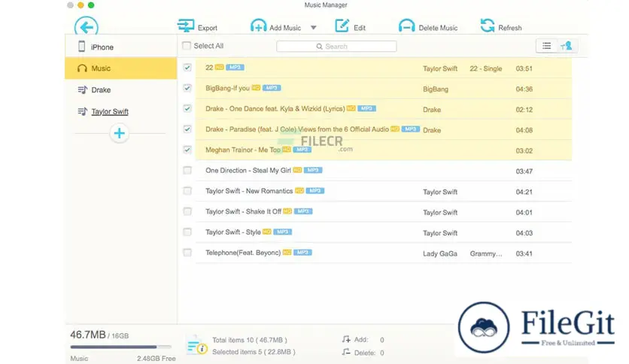Click the MP3 badge on song 22
629x364 pixels.
click(x=235, y=68)
